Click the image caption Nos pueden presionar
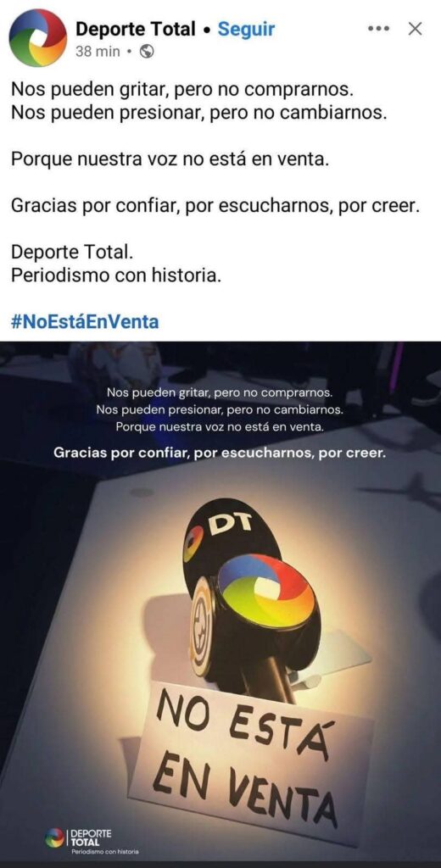 [x=220, y=410]
